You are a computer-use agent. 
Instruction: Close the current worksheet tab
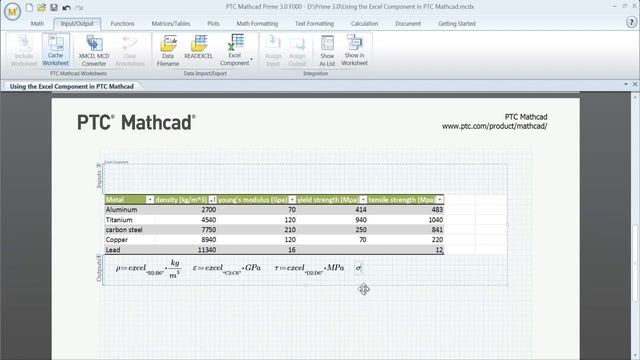pos(635,84)
